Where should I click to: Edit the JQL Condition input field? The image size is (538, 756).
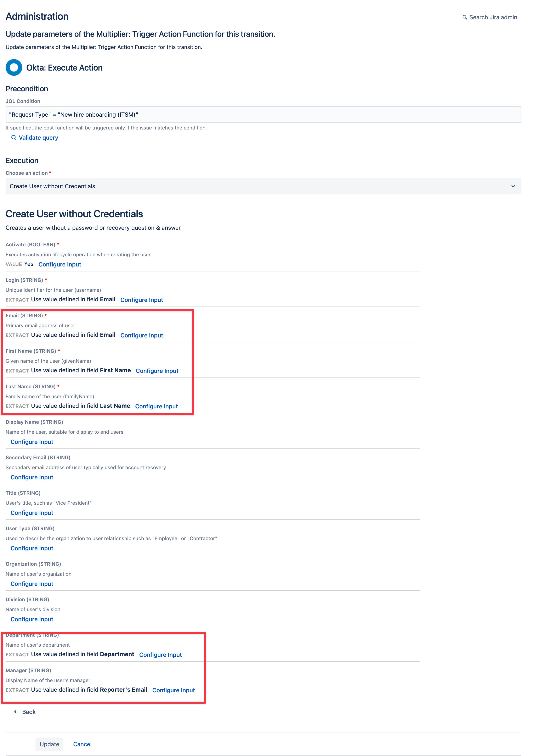point(263,114)
